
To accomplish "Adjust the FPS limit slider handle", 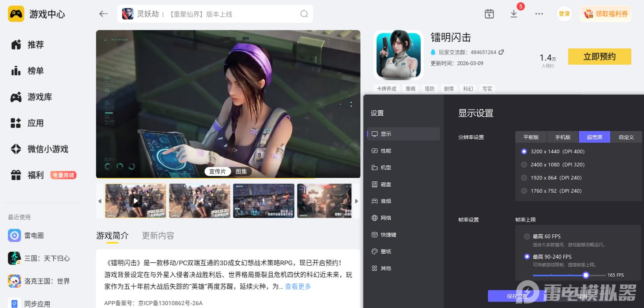I will (x=586, y=275).
